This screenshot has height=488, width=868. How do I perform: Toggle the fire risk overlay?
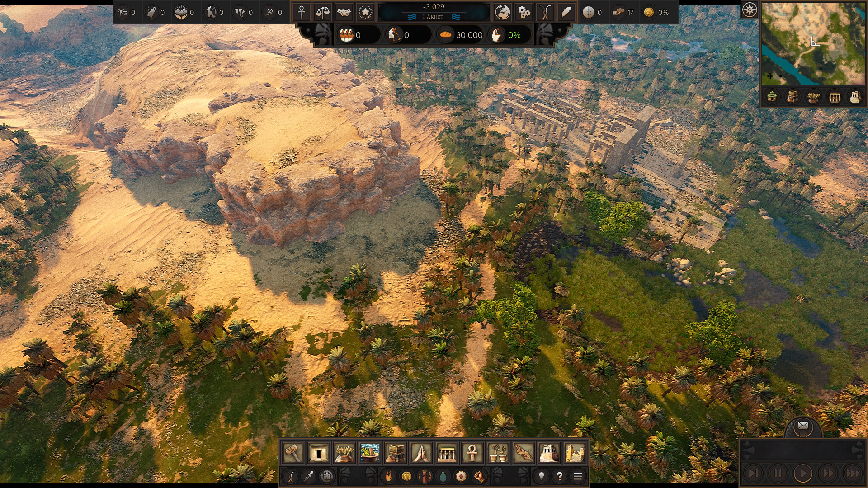pyautogui.click(x=388, y=476)
